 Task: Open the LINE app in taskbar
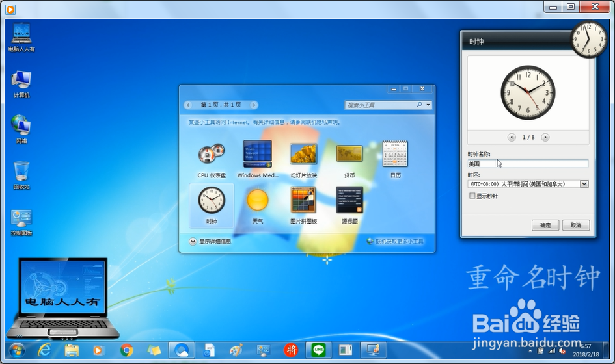tap(318, 350)
